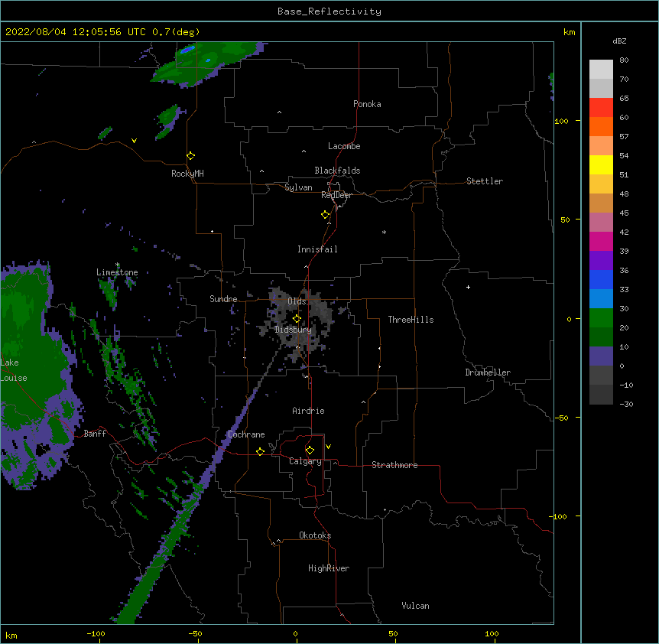Pick the blue 33-36 dBZ legend swatch
The width and height of the screenshot is (659, 644).
601,279
